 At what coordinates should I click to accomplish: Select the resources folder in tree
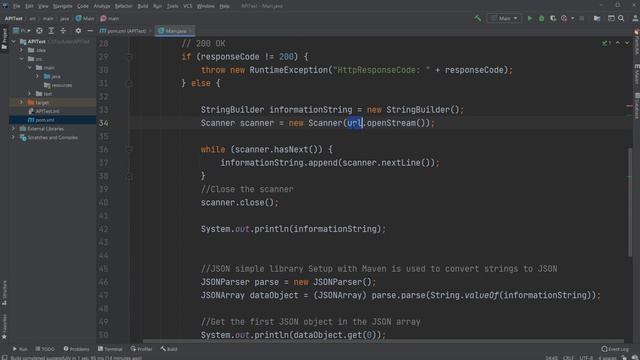click(58, 85)
